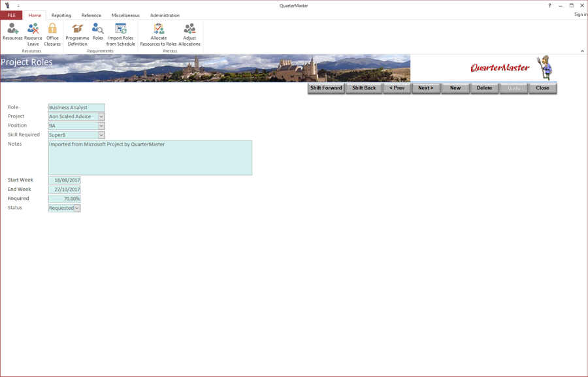Go to next record with Next
The width and height of the screenshot is (588, 377).
point(426,88)
